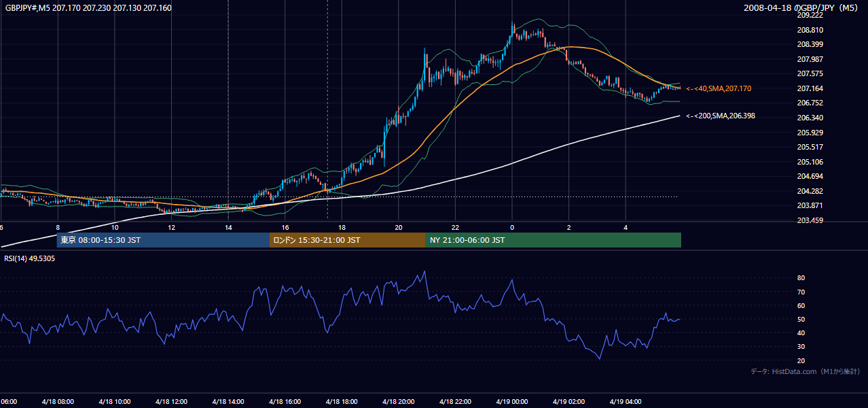Click price axis value 206.340

[x=810, y=118]
